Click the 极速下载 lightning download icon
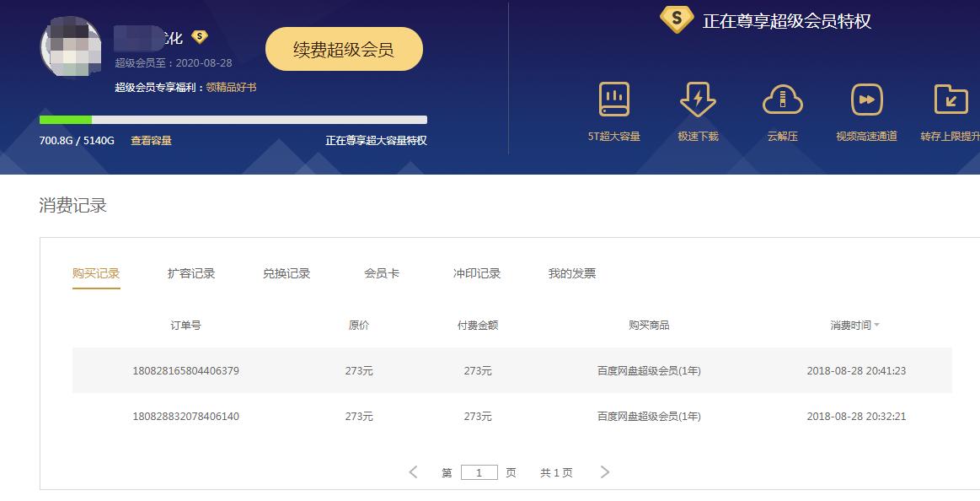Image resolution: width=980 pixels, height=501 pixels. 698,100
